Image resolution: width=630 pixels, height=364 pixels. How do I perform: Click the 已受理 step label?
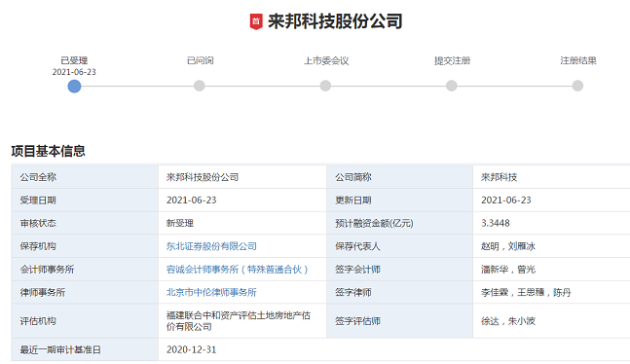74,60
